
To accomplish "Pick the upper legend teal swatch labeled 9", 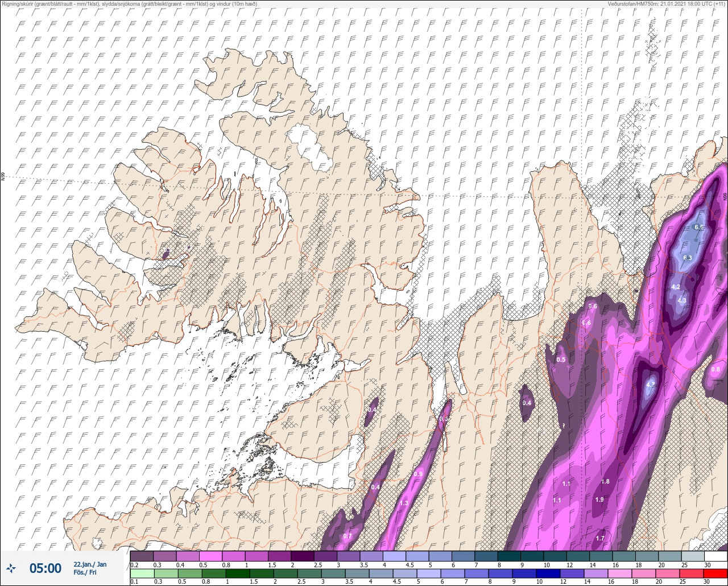I will pyautogui.click(x=532, y=556).
